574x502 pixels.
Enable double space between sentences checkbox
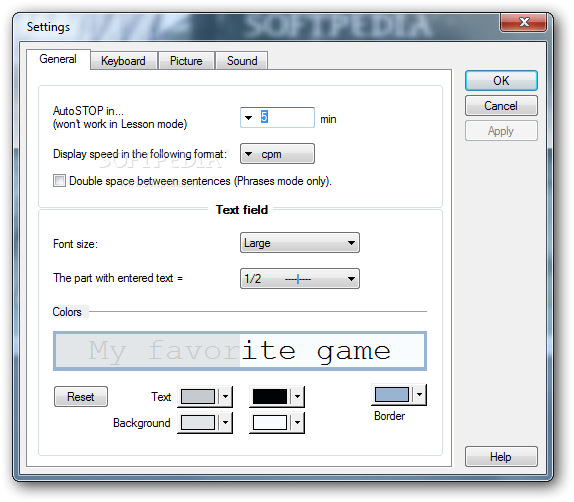59,181
